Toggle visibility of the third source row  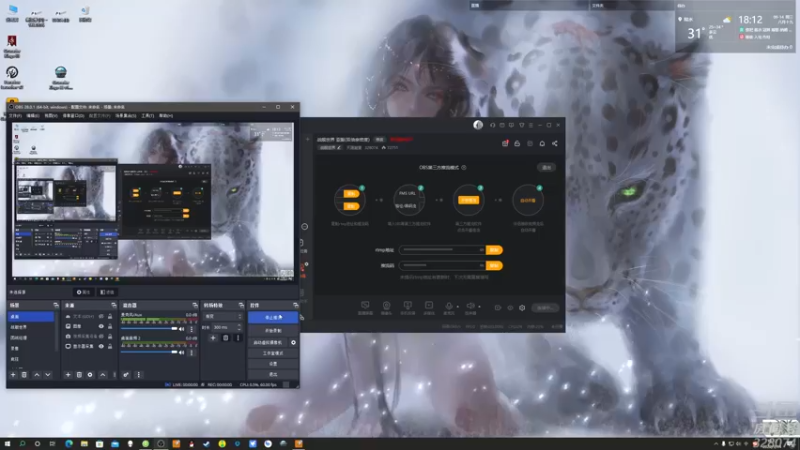pos(101,336)
